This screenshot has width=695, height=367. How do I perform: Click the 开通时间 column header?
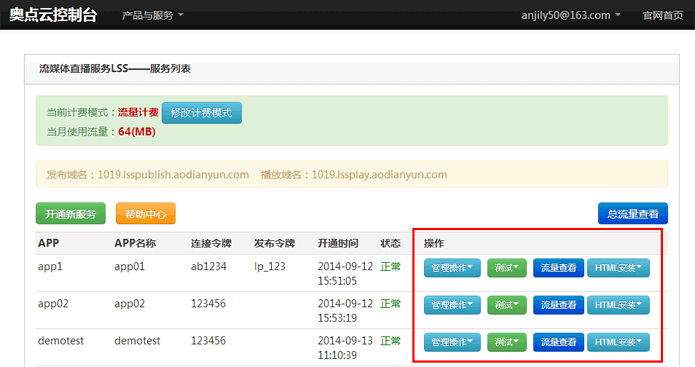click(x=338, y=243)
